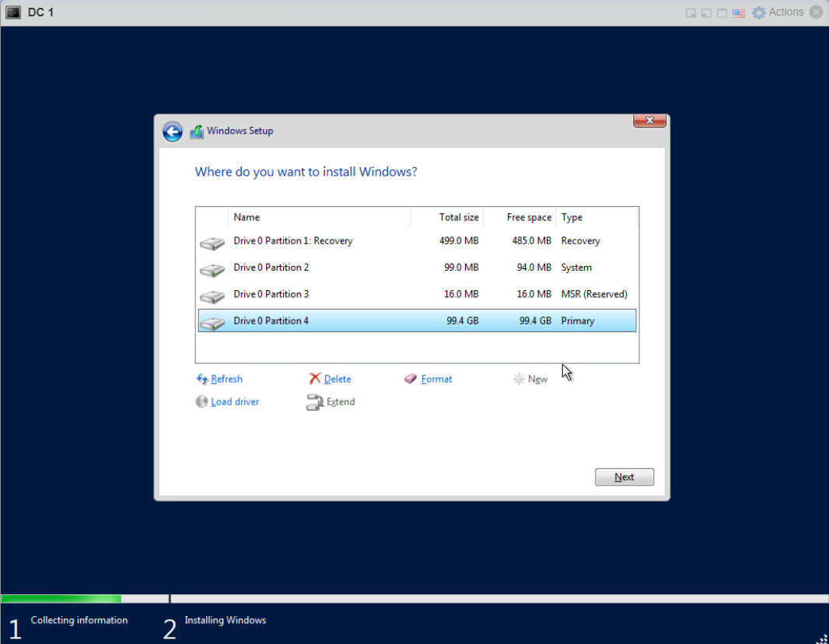Click the 499.0 MB total size value
Image resolution: width=829 pixels, height=644 pixels.
(x=459, y=241)
